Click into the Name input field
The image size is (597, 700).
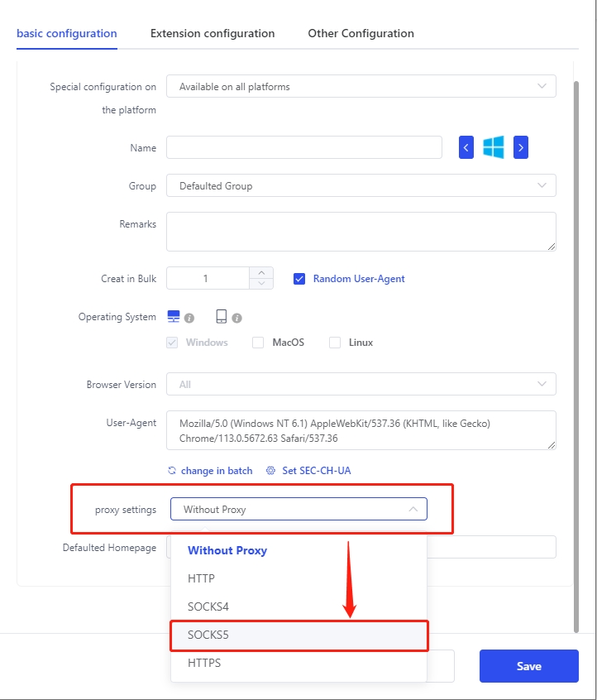[303, 148]
